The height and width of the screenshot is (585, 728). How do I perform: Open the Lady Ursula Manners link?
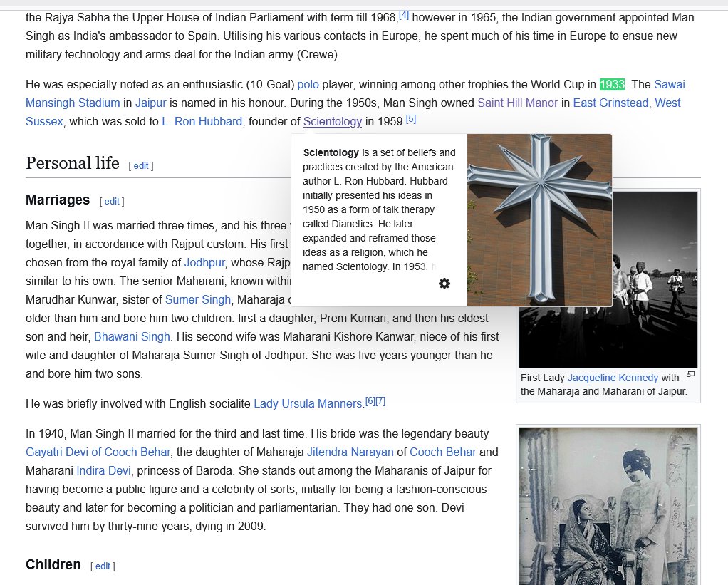(x=307, y=404)
